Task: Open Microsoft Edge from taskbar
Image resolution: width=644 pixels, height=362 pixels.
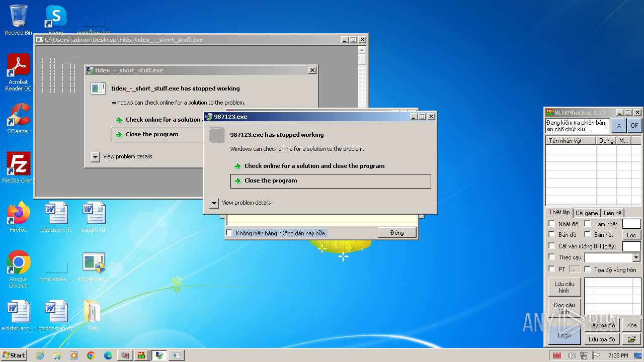Action: (x=108, y=355)
